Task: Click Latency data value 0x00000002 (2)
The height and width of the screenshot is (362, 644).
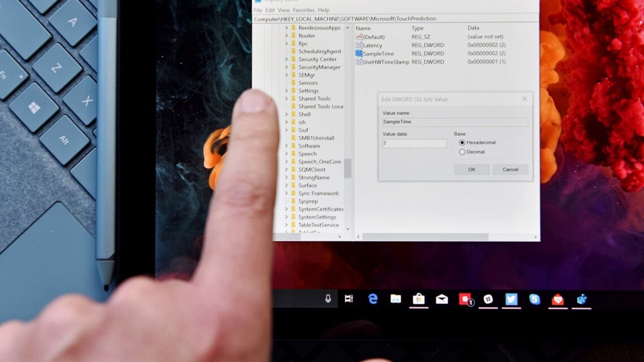Action: coord(487,45)
